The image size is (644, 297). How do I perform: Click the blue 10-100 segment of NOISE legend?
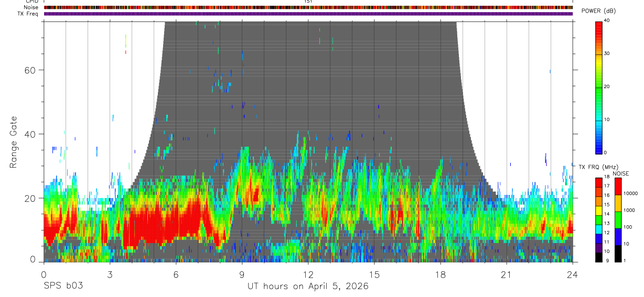point(618,236)
